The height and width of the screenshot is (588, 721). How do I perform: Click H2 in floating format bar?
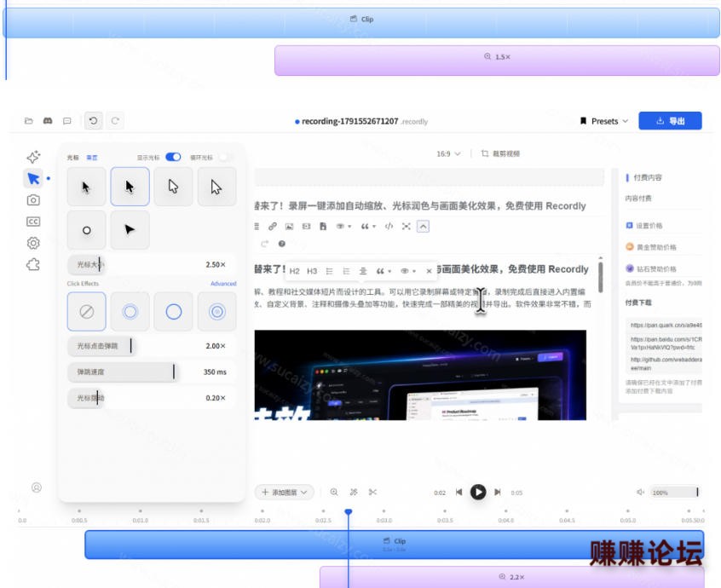[x=295, y=271]
